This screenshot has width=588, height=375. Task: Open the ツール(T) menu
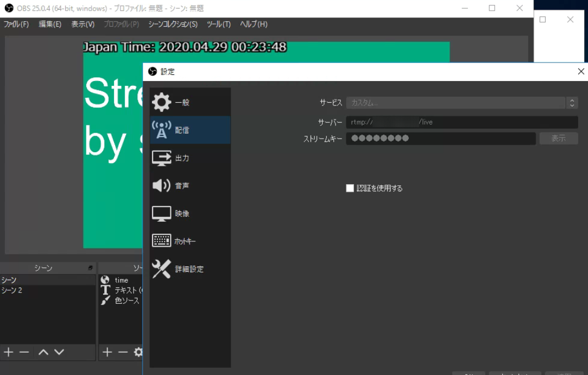[218, 24]
